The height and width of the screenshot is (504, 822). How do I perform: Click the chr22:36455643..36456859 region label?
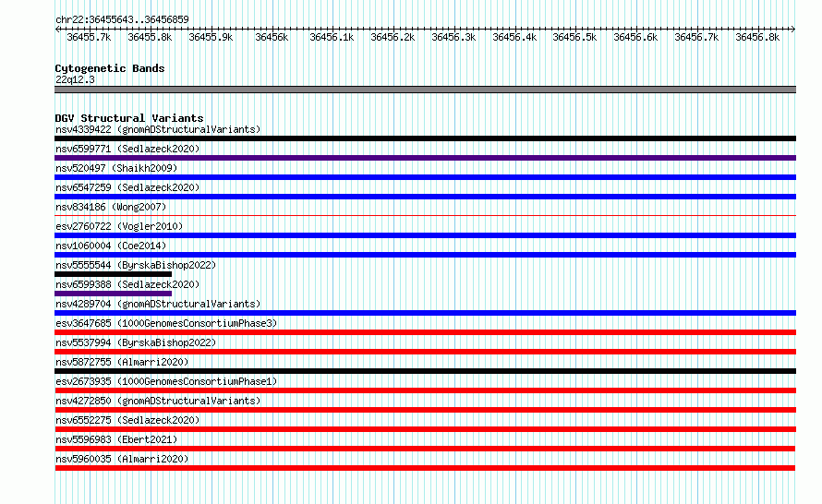pyautogui.click(x=122, y=19)
